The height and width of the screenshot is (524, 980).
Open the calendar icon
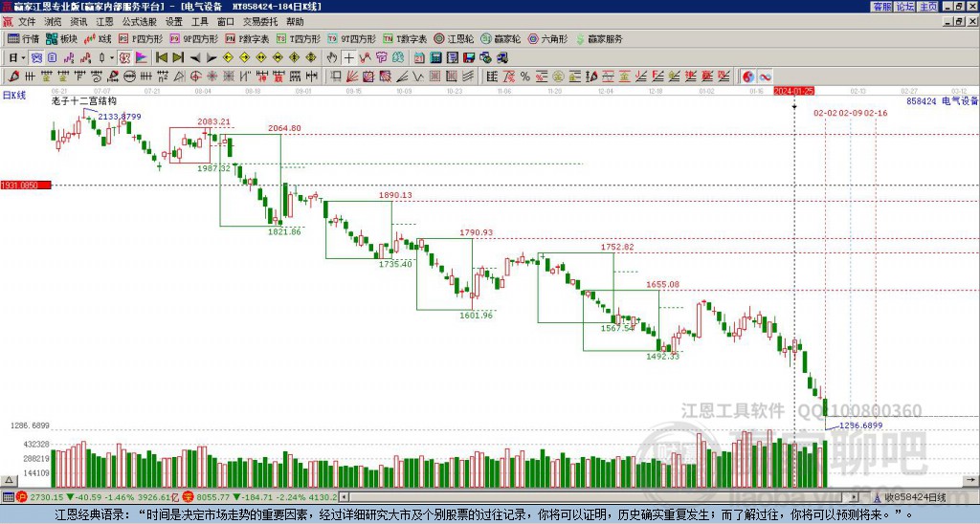419,58
